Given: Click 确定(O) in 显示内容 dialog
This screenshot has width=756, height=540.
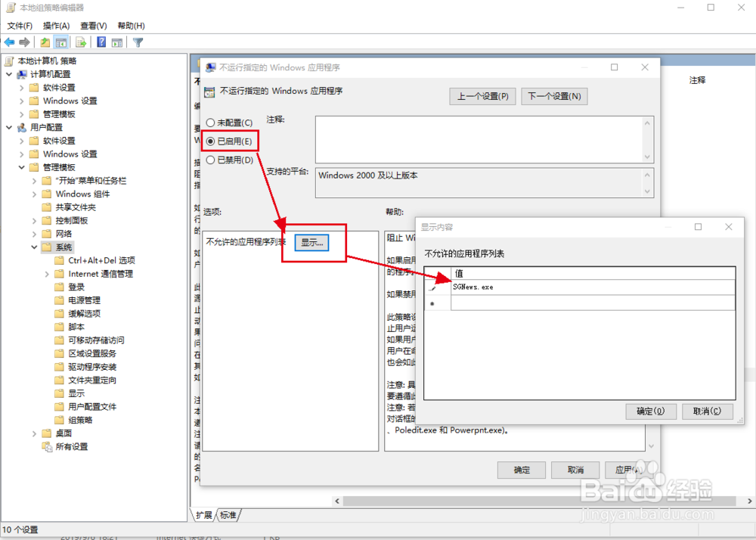Looking at the screenshot, I should pyautogui.click(x=651, y=411).
